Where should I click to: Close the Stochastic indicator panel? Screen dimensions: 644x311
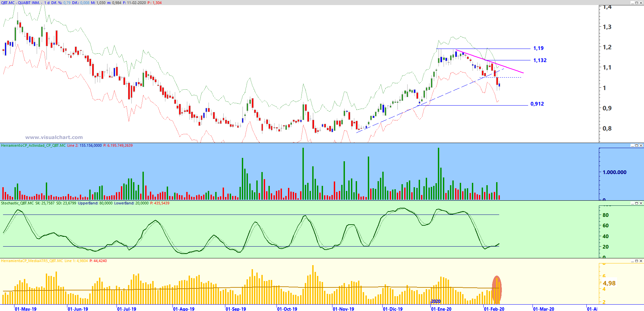[641, 203]
